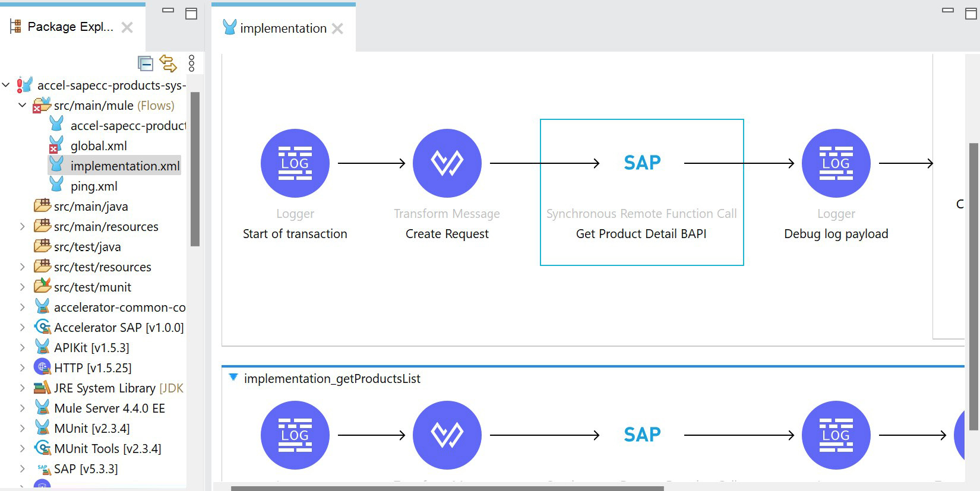
Task: Click the SAP [v5.3.3] module icon
Action: click(43, 469)
